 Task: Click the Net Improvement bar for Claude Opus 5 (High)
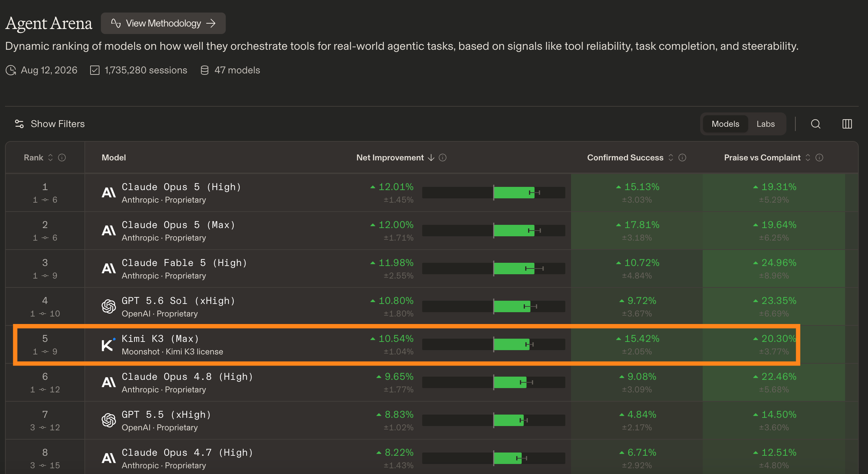494,193
